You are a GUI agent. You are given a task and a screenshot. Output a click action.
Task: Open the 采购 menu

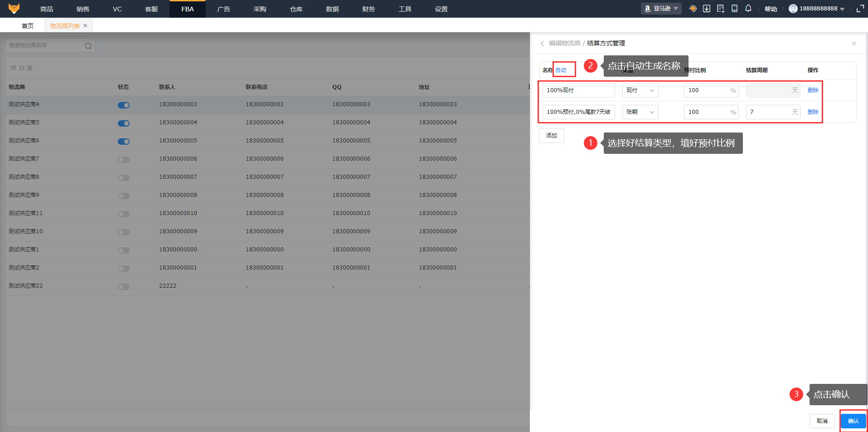coord(260,9)
